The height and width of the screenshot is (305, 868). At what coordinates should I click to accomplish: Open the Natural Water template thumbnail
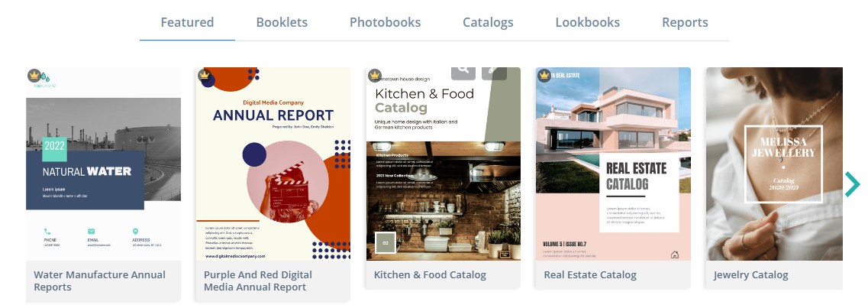coord(104,164)
